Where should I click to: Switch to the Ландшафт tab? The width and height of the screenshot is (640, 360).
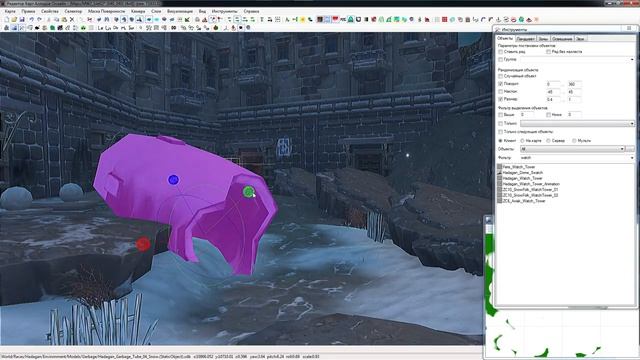click(525, 39)
